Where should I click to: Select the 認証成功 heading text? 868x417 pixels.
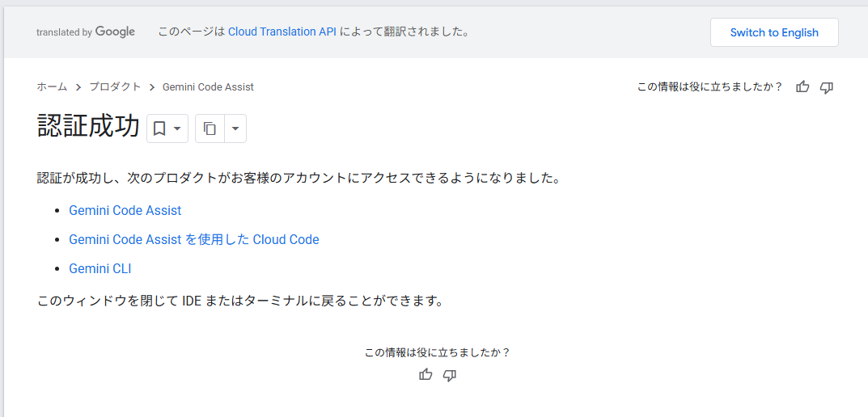pos(88,126)
